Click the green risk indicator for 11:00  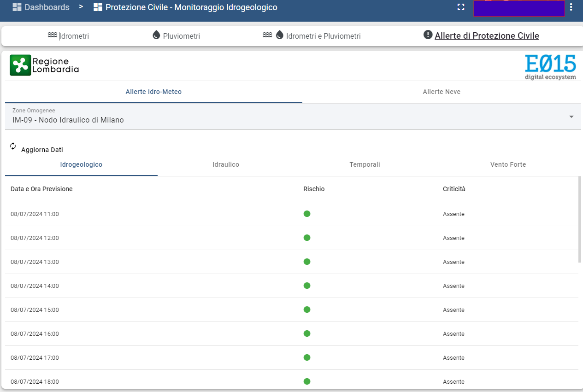tap(307, 214)
